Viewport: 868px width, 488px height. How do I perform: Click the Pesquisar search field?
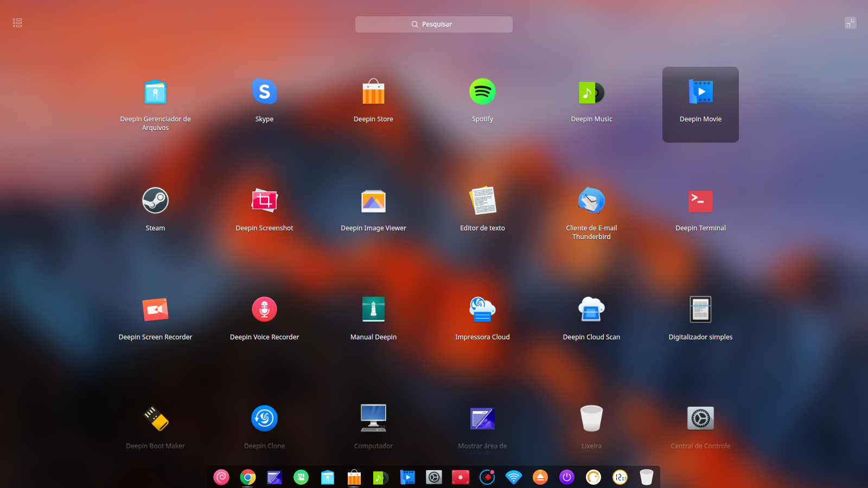pos(433,24)
